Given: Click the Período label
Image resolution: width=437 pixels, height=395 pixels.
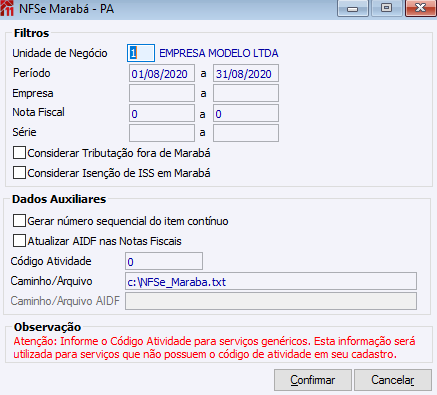Looking at the screenshot, I should (32, 73).
